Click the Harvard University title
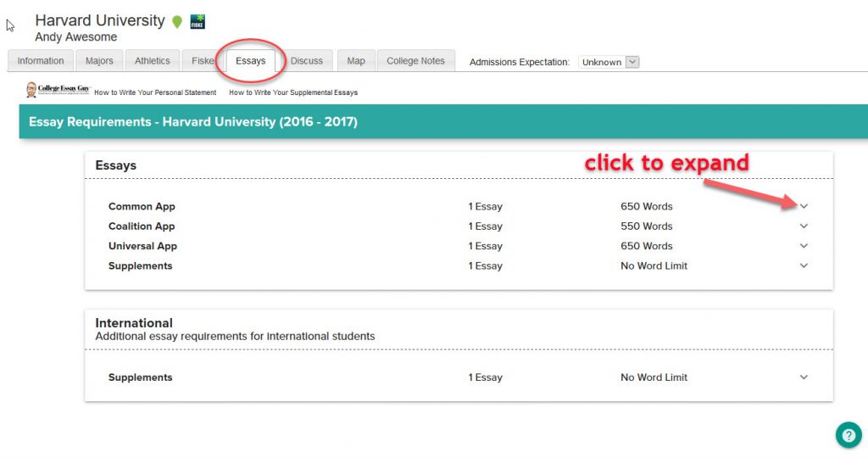Image resolution: width=868 pixels, height=458 pixels. (x=100, y=20)
